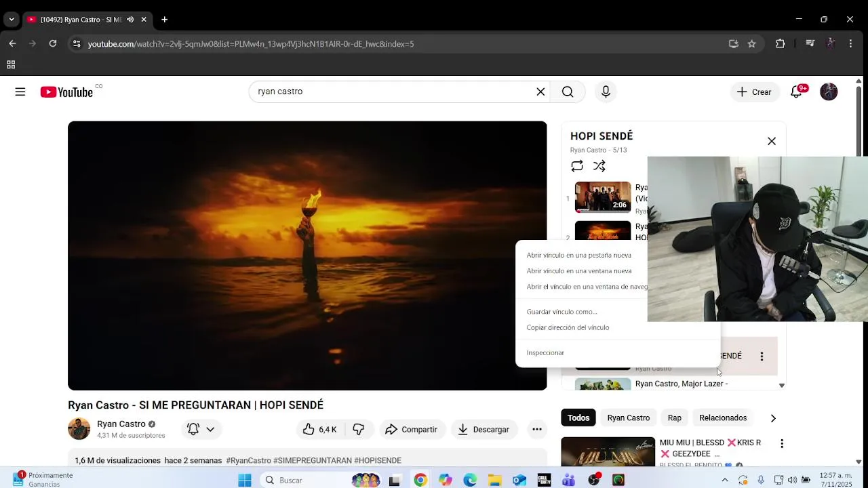Open browser extensions puzzle icon
The height and width of the screenshot is (488, 868).
(x=781, y=43)
